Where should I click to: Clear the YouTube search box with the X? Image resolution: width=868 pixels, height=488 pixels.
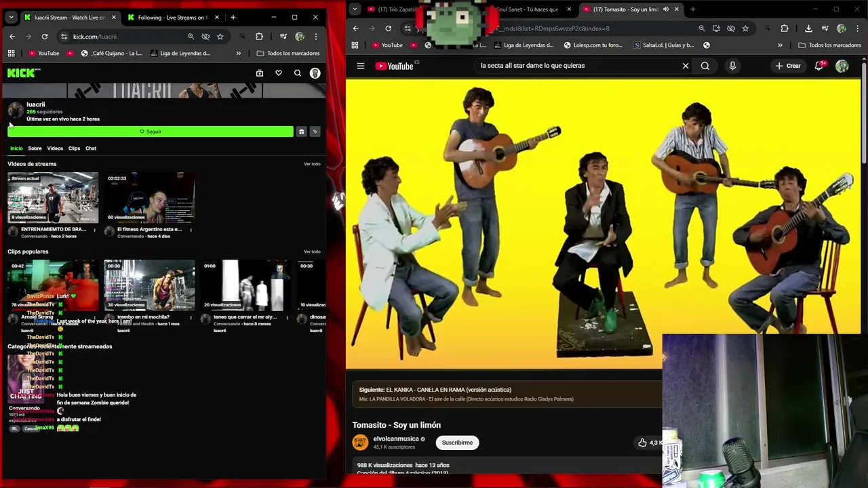[x=686, y=66]
